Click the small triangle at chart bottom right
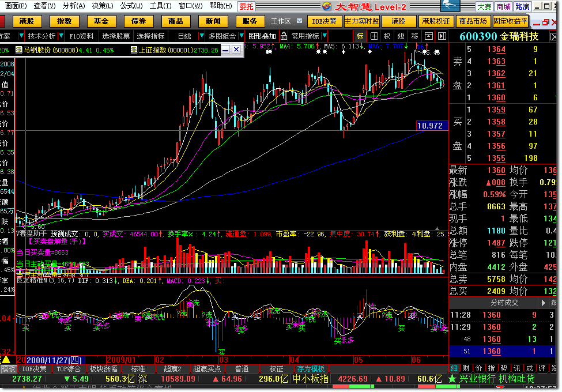The height and width of the screenshot is (392, 562). [x=437, y=228]
